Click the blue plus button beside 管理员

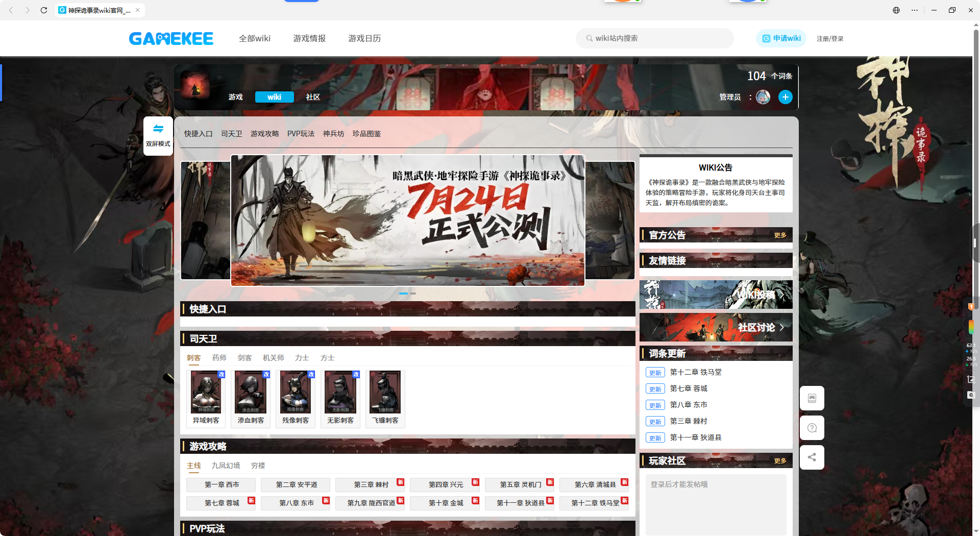point(786,97)
